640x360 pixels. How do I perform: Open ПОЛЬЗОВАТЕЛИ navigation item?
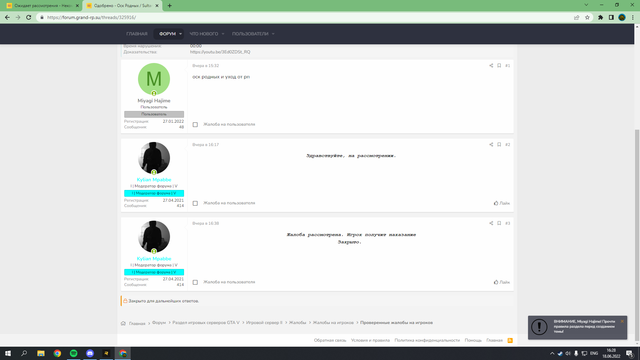[250, 34]
